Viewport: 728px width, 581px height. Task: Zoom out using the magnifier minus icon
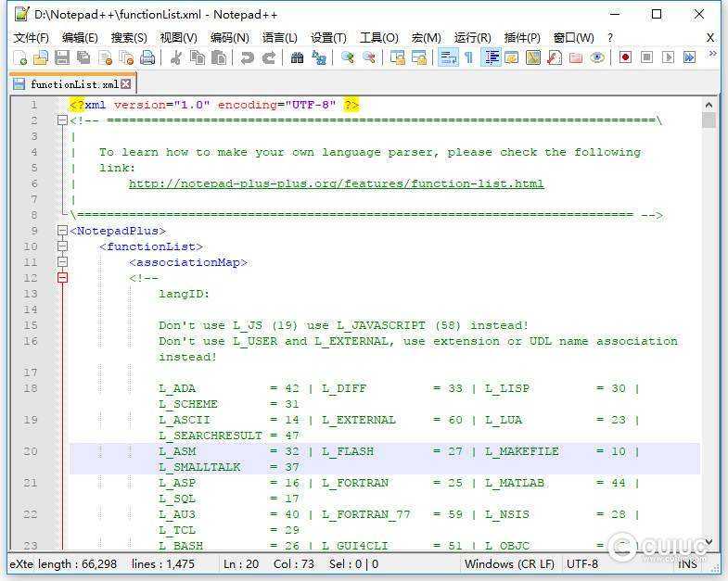[x=369, y=57]
